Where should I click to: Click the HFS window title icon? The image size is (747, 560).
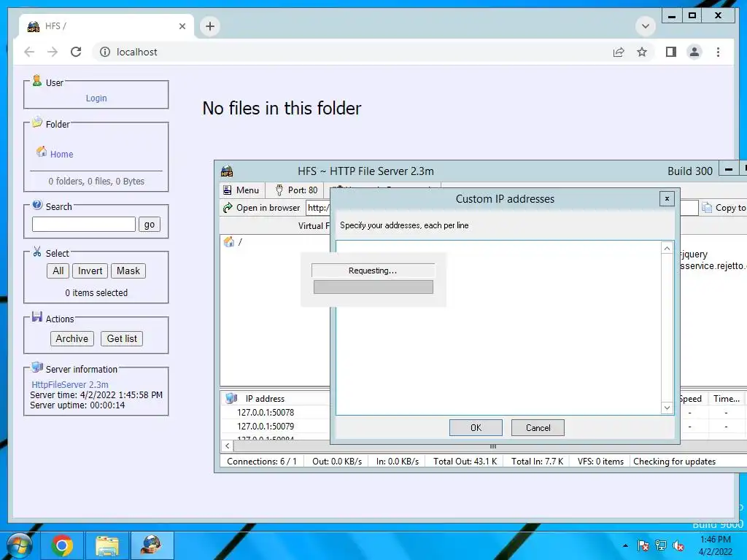227,171
